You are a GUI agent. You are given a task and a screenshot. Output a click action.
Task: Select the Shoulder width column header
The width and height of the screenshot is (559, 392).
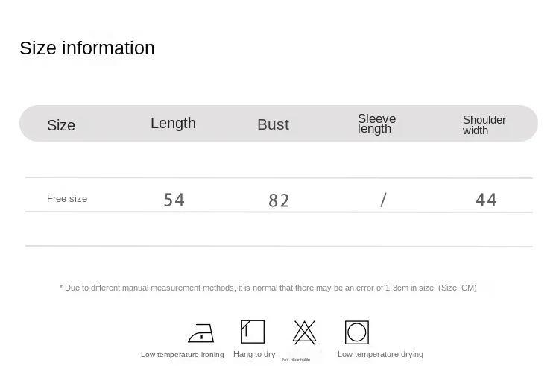[484, 124]
